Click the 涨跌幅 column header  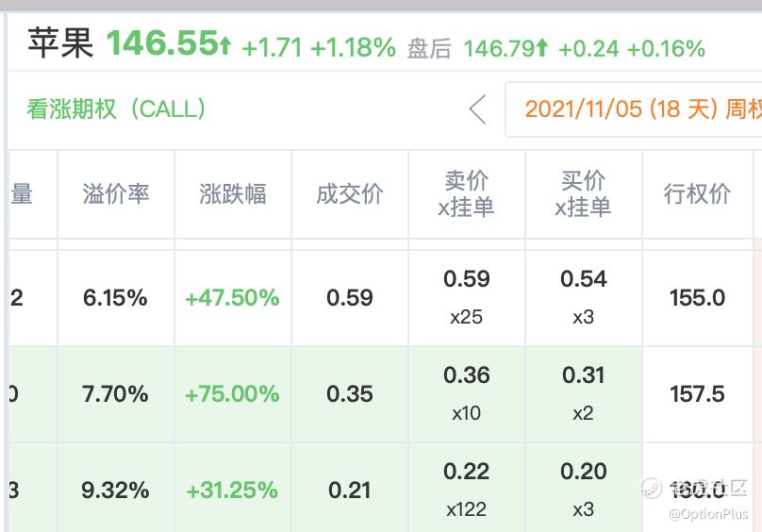tap(233, 194)
